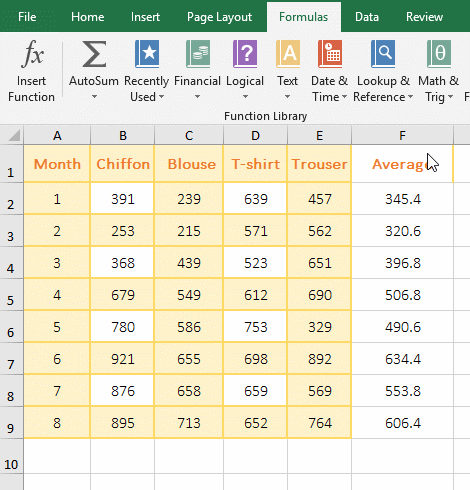Select the cell containing 921

pos(123,359)
